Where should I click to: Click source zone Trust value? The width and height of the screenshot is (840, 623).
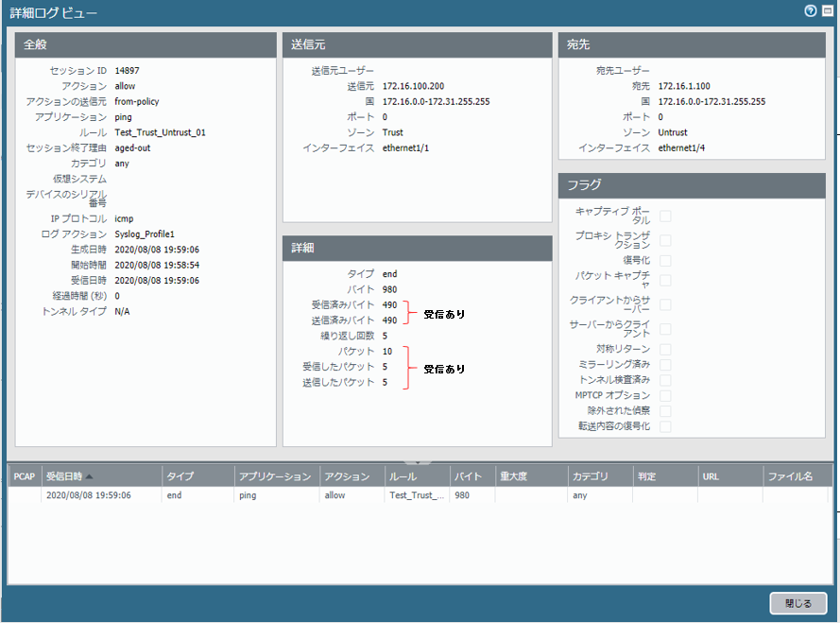coord(393,132)
